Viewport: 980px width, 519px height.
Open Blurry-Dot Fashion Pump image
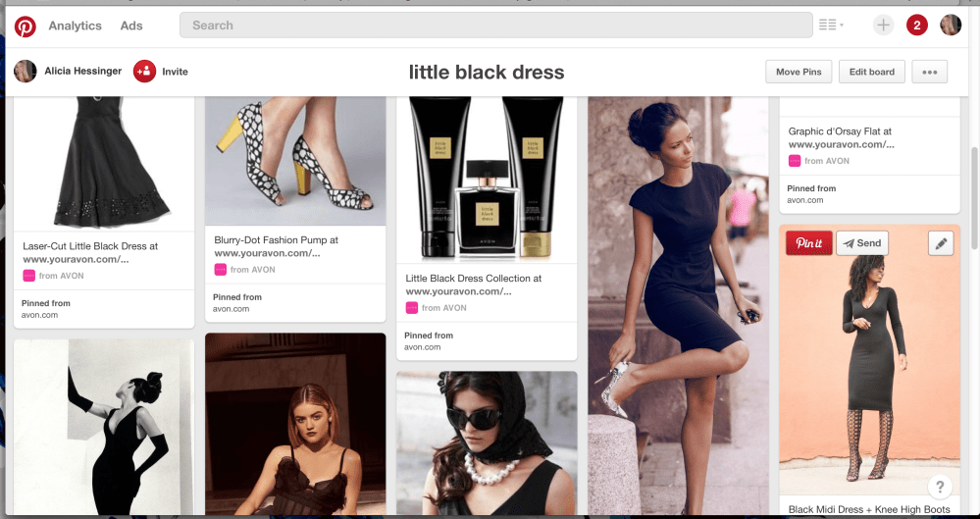295,161
